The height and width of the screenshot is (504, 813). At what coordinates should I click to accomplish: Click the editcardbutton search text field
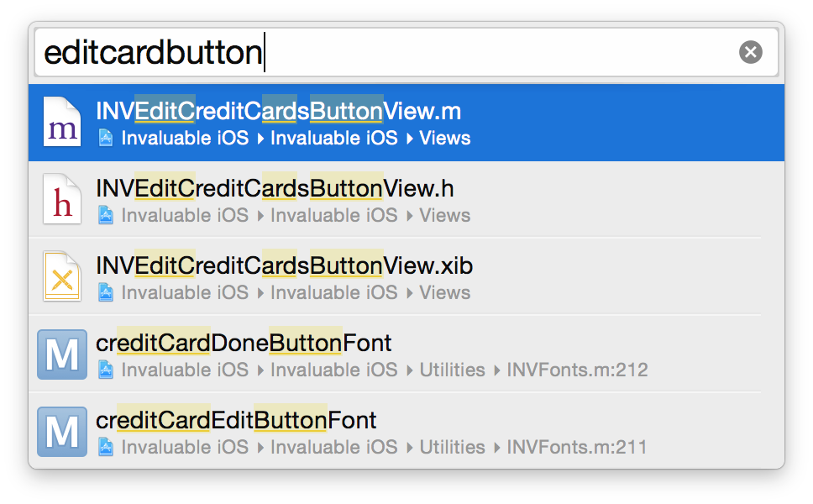386,52
